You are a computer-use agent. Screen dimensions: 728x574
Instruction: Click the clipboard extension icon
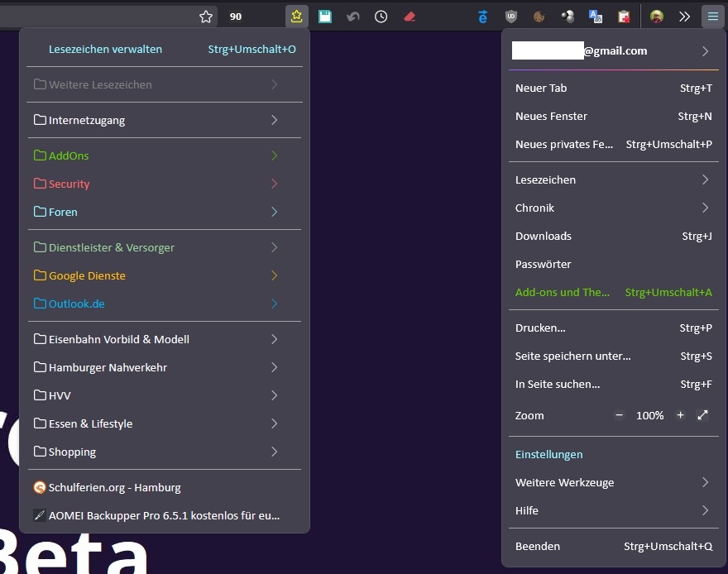[x=624, y=17]
